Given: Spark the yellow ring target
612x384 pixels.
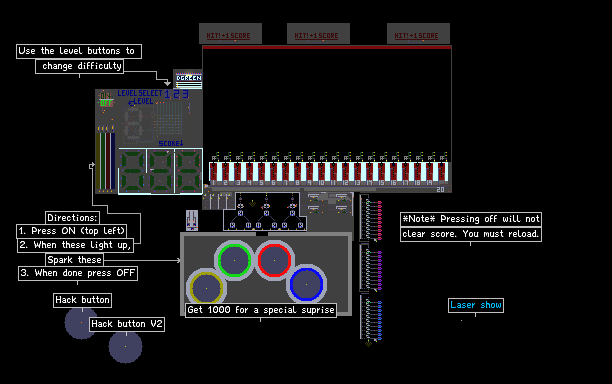Looking at the screenshot, I should click(206, 288).
